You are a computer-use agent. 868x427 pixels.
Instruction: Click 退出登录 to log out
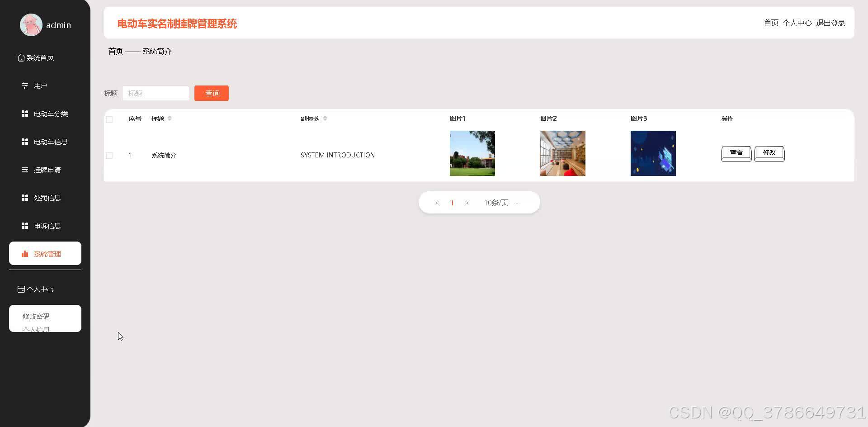click(x=830, y=22)
